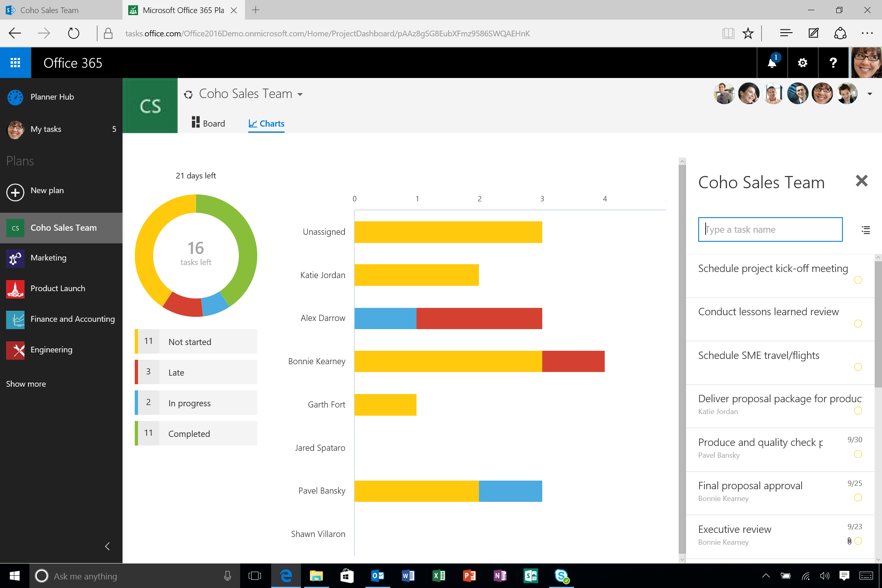Open the Finance and Accounting plan
Screen dimensions: 882x588
point(73,318)
